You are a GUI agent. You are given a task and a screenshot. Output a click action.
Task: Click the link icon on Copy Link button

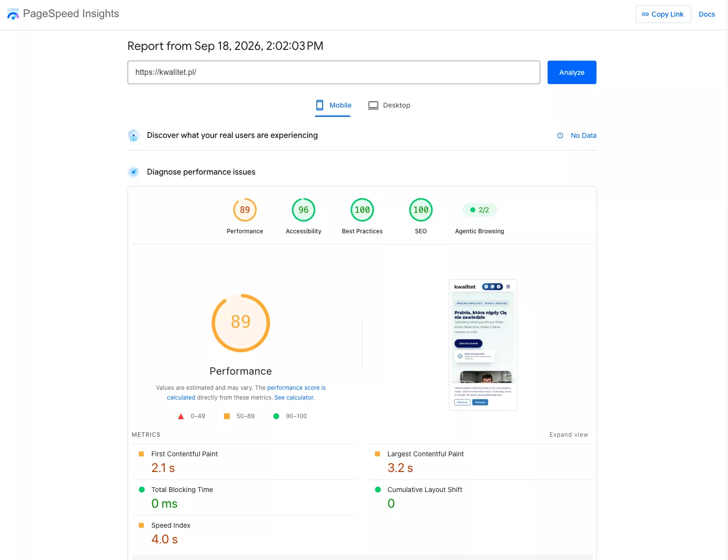point(645,14)
